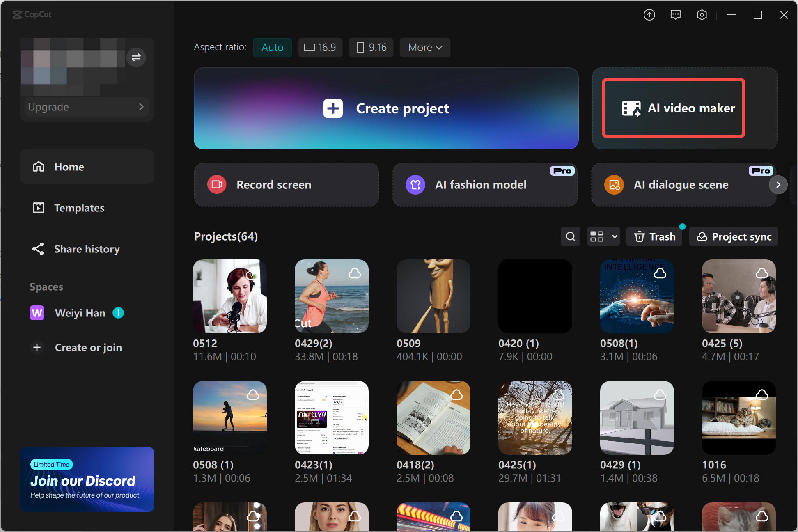798x532 pixels.
Task: Open project 0420 (1) black thumbnail
Action: point(535,296)
